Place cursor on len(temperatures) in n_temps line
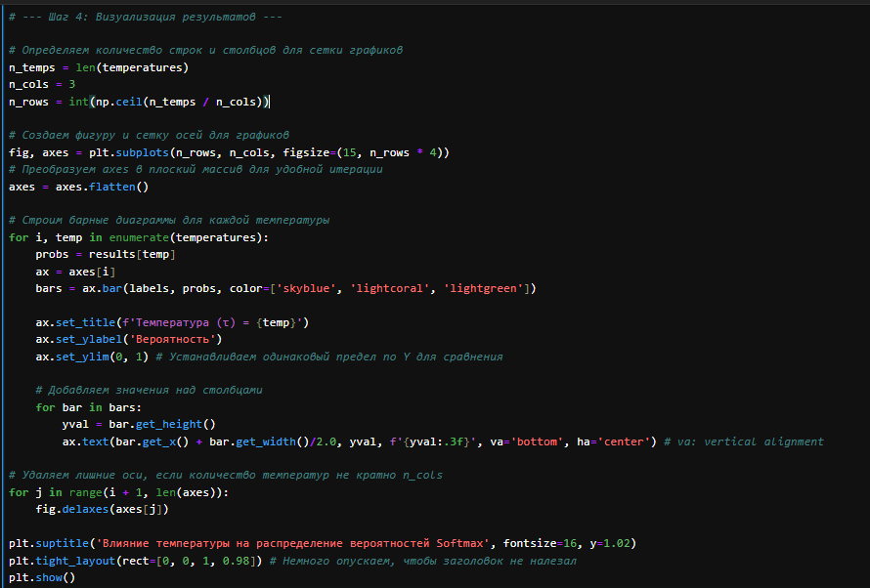The height and width of the screenshot is (588, 870). click(132, 67)
